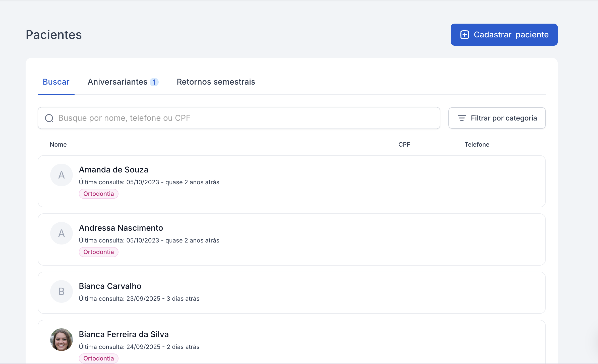Click Amanda de Souza's avatar initial

(62, 175)
